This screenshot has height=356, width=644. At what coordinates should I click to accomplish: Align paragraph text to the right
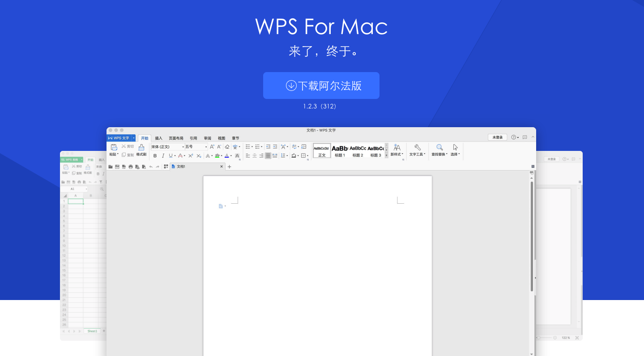click(261, 155)
